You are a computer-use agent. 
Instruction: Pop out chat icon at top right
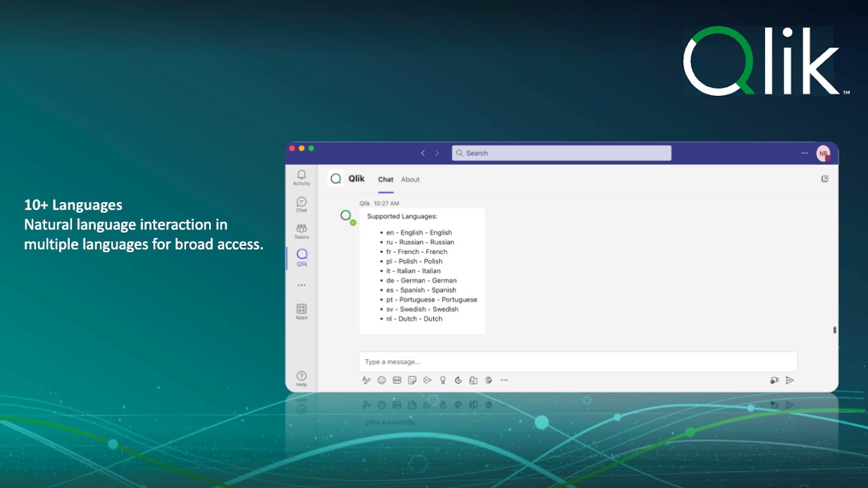click(825, 179)
